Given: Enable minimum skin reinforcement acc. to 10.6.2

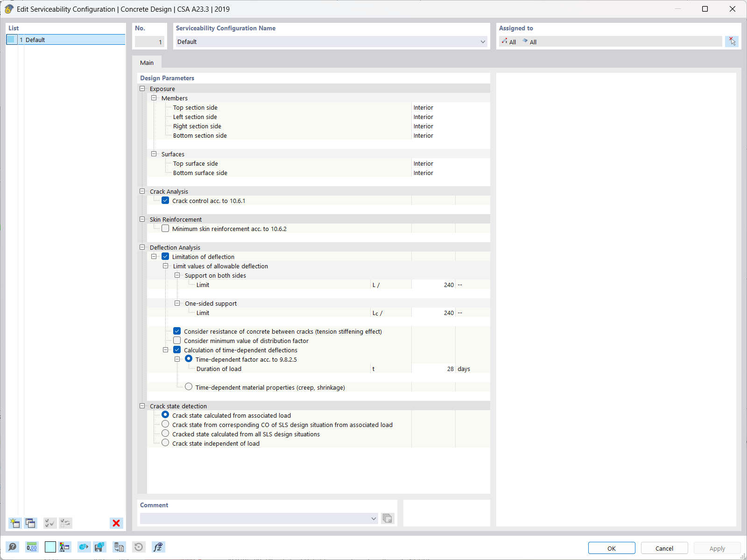Looking at the screenshot, I should tap(165, 228).
